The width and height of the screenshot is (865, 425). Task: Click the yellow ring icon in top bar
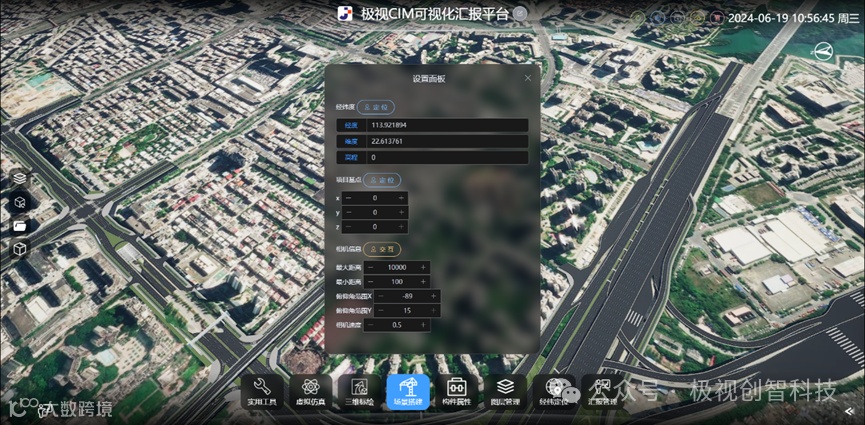tap(697, 18)
